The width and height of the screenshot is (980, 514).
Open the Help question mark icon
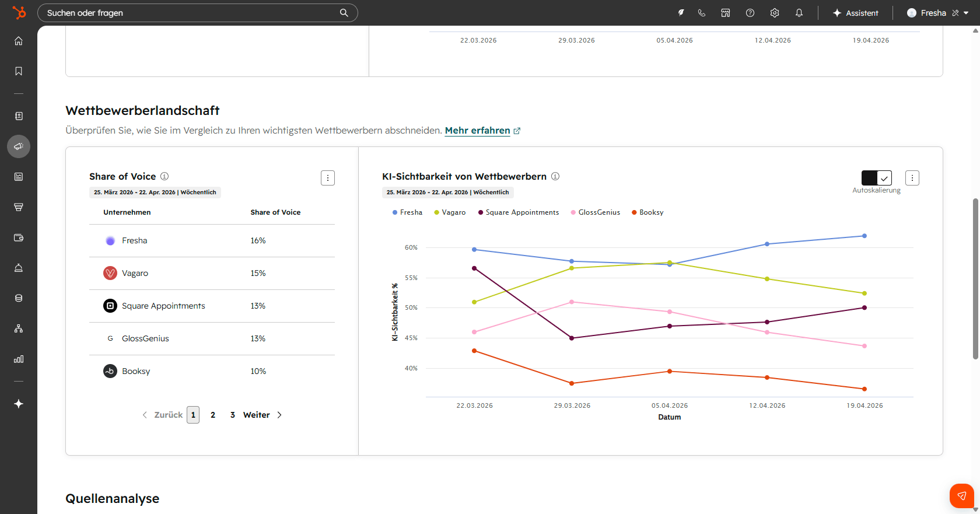(750, 13)
